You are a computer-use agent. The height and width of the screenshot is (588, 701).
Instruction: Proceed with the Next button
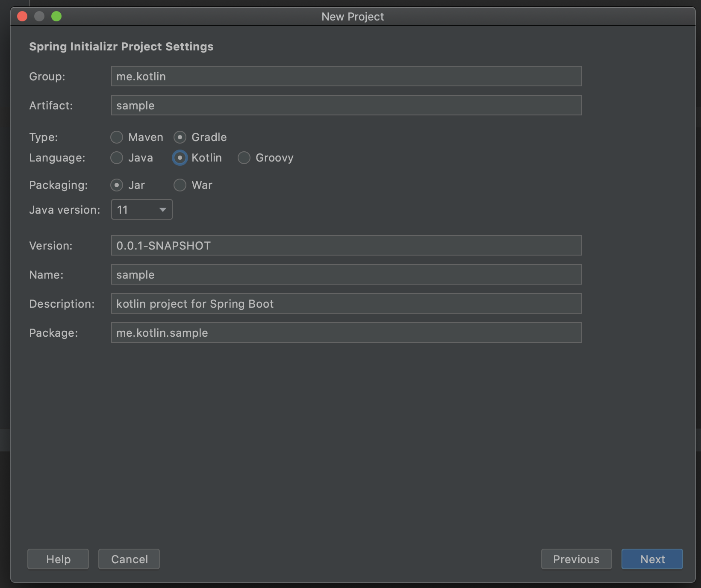[x=652, y=559]
